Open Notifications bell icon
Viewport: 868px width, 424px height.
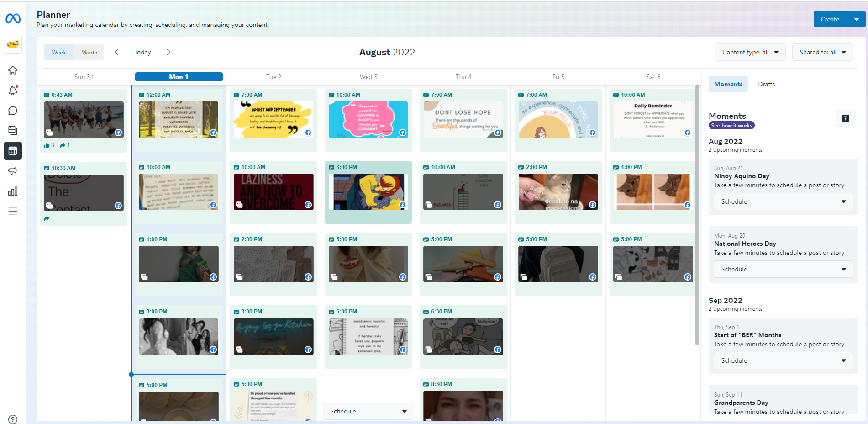tap(13, 90)
